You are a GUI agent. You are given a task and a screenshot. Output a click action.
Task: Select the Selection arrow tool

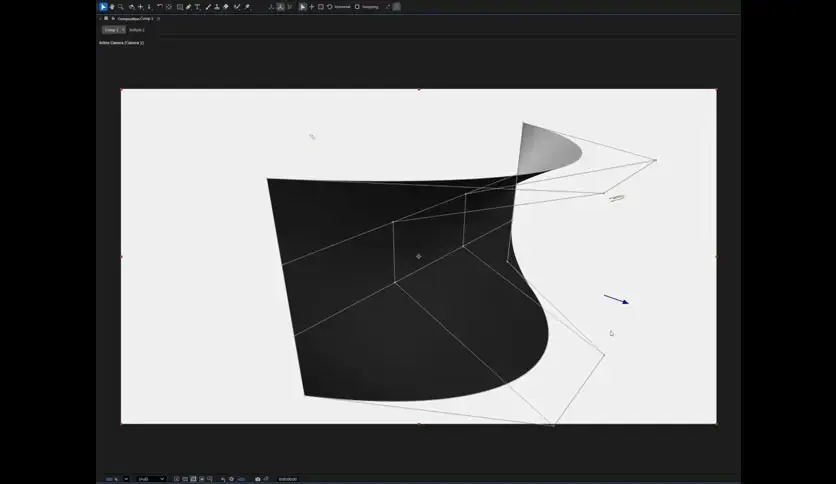point(103,7)
